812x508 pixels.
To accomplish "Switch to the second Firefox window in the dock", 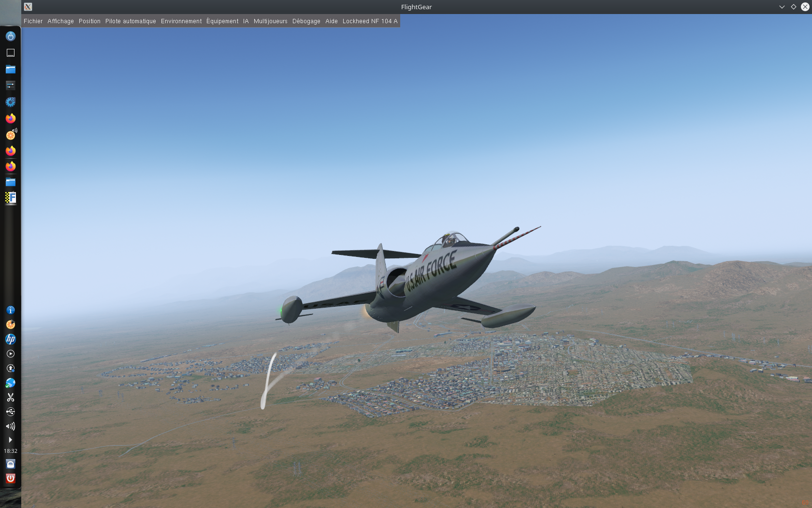I will coord(11,151).
